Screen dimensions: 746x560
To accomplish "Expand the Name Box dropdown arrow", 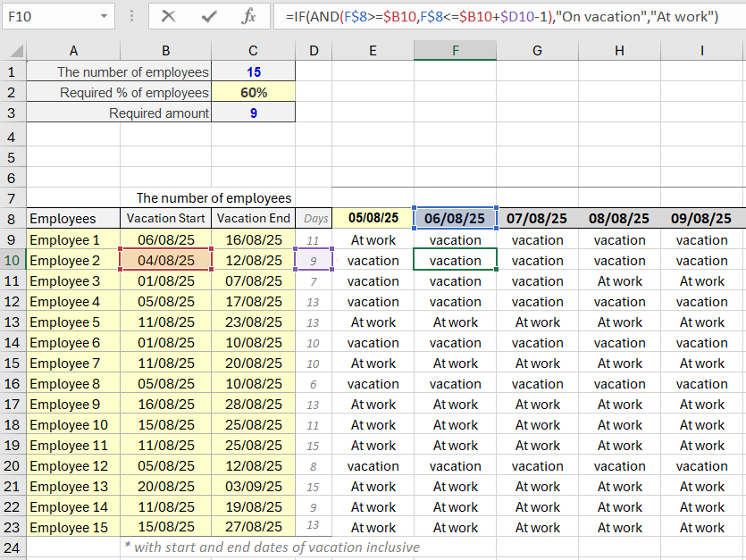I will 104,16.
